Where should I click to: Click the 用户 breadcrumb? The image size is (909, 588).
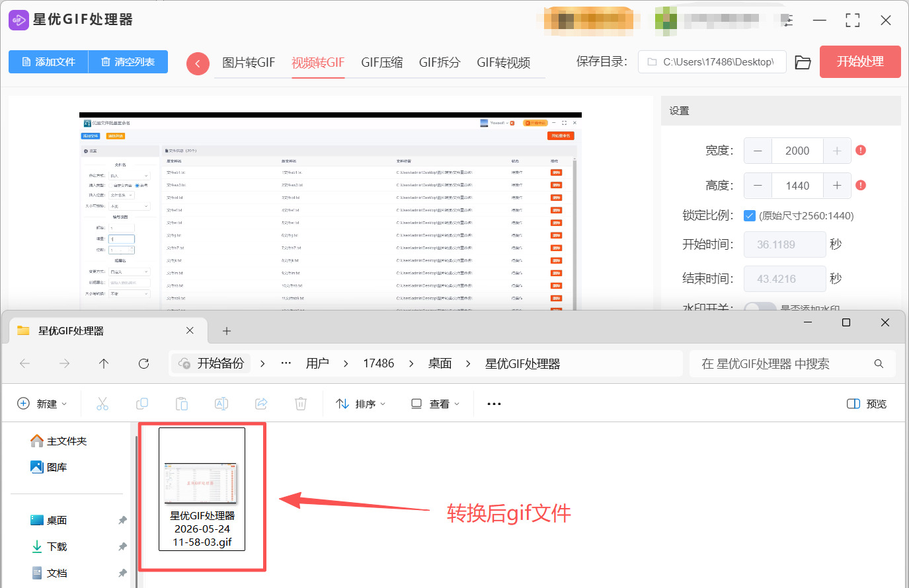click(317, 363)
